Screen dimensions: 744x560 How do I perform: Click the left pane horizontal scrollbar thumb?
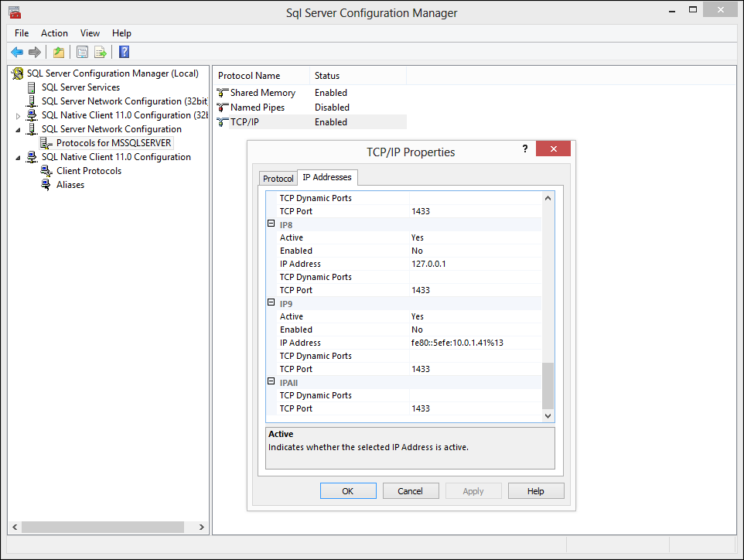tap(103, 527)
